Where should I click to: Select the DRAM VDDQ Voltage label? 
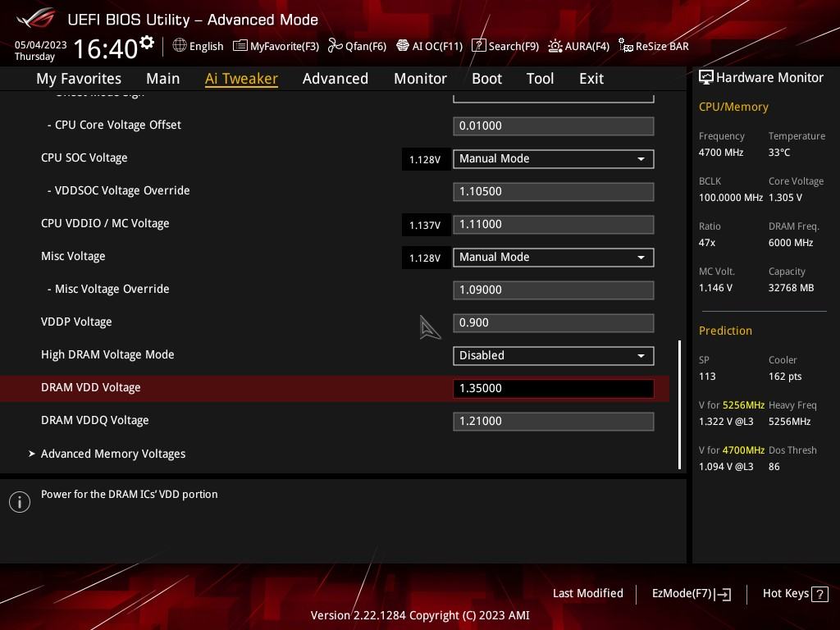pyautogui.click(x=95, y=421)
